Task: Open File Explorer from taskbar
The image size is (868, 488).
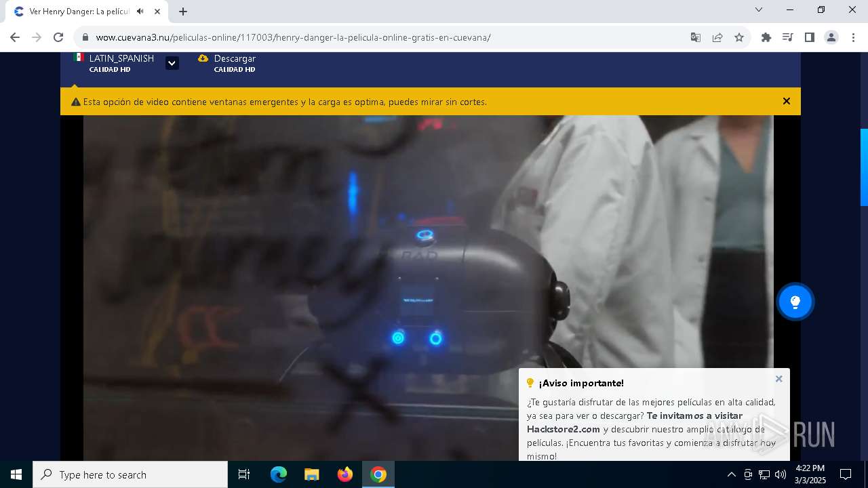Action: 312,474
